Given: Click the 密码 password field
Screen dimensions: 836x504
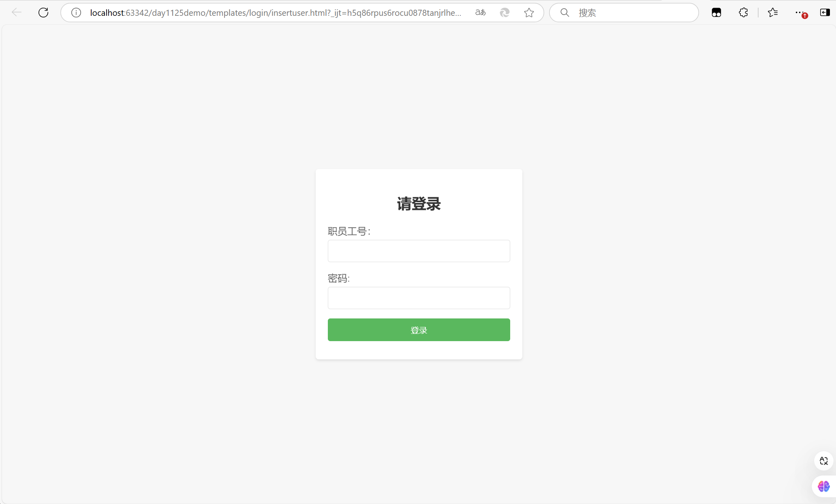Looking at the screenshot, I should point(419,298).
